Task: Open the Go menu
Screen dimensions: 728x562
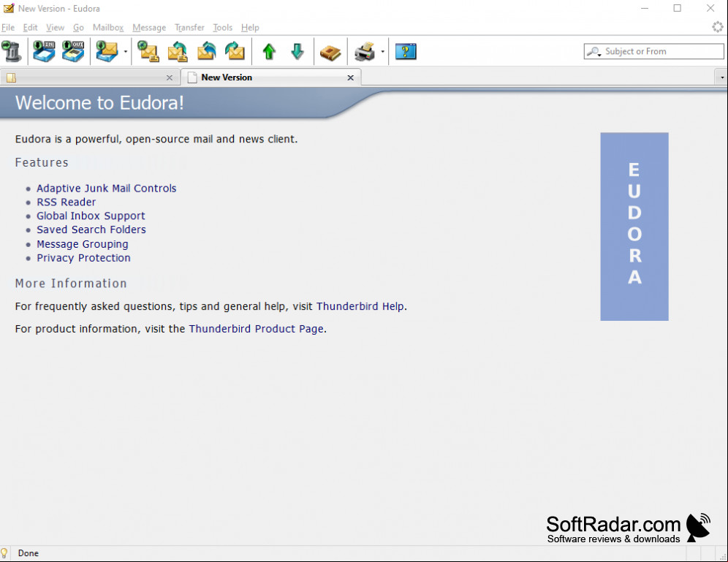Action: (x=78, y=27)
